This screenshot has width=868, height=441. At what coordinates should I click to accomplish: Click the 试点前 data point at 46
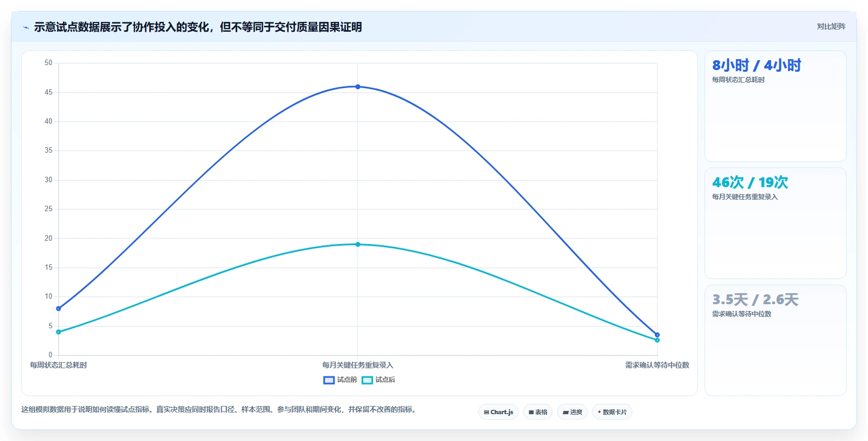[x=358, y=86]
